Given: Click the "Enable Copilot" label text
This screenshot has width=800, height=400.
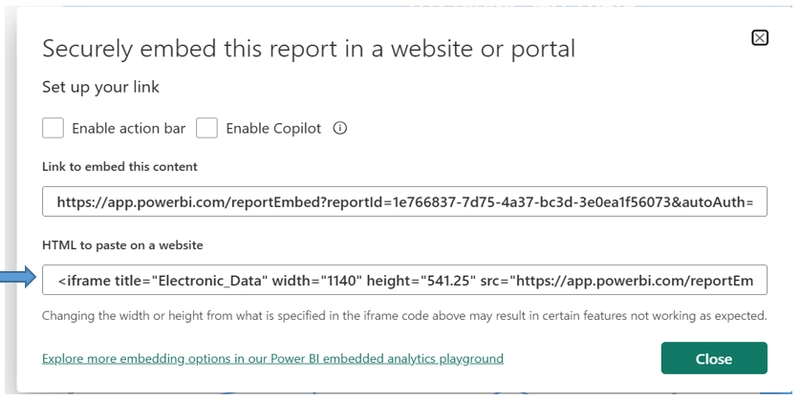Looking at the screenshot, I should click(273, 128).
